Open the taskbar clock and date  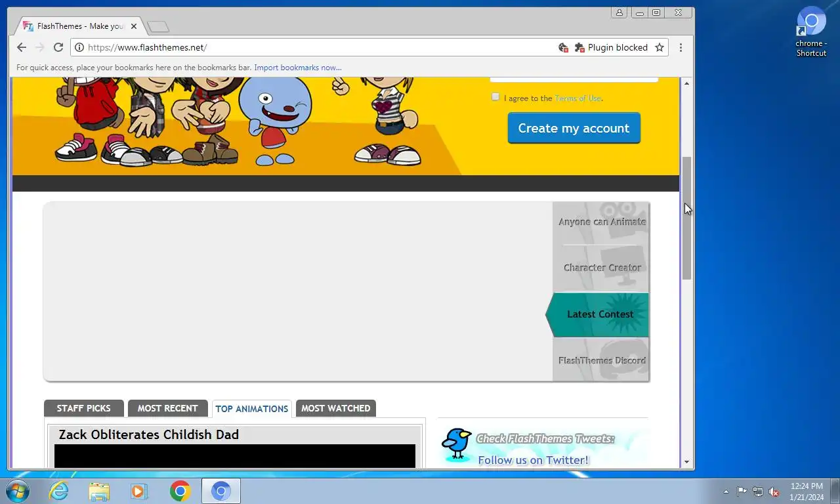point(807,492)
